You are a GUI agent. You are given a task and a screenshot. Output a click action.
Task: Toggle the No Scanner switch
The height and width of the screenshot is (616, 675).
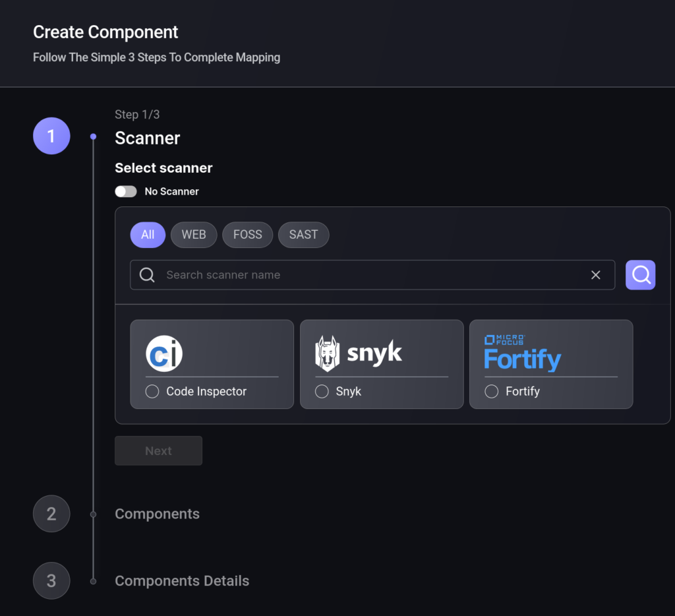(126, 191)
